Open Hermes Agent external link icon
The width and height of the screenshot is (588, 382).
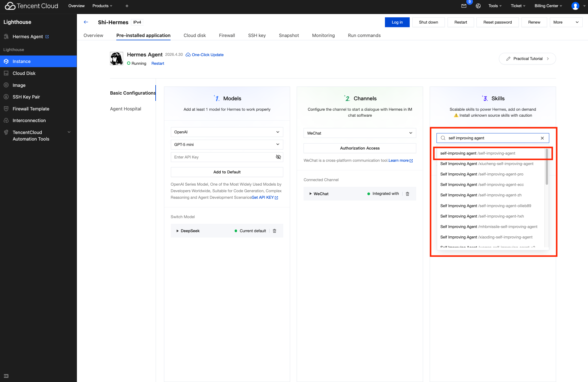[x=47, y=37]
